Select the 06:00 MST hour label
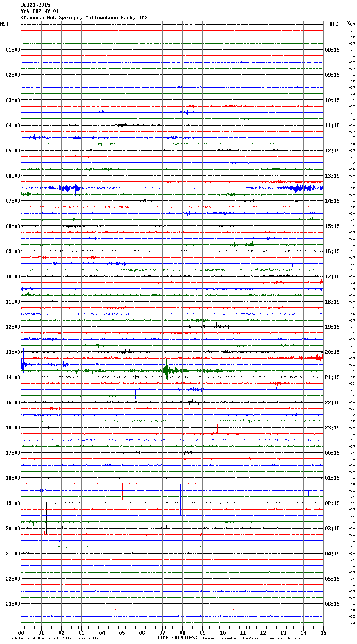This screenshot has width=357, height=644. (x=13, y=176)
